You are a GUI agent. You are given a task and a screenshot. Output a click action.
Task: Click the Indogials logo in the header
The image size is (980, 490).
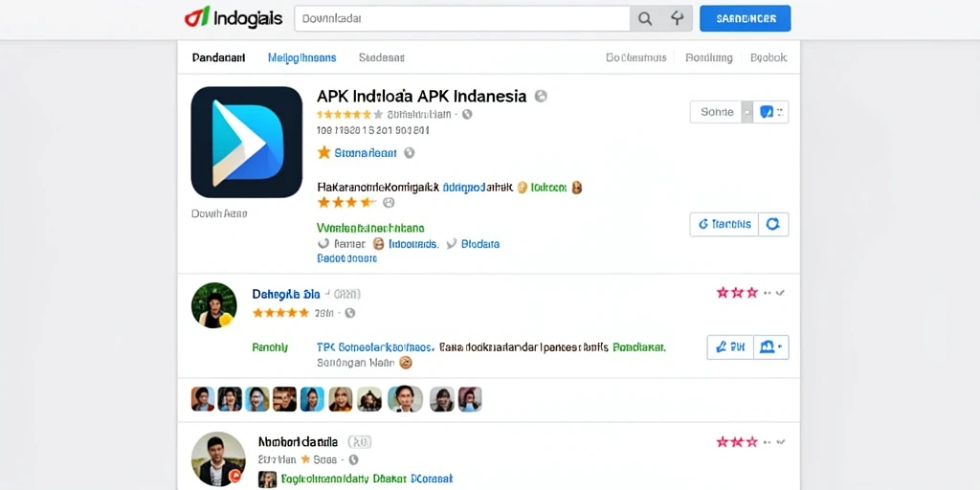(234, 17)
